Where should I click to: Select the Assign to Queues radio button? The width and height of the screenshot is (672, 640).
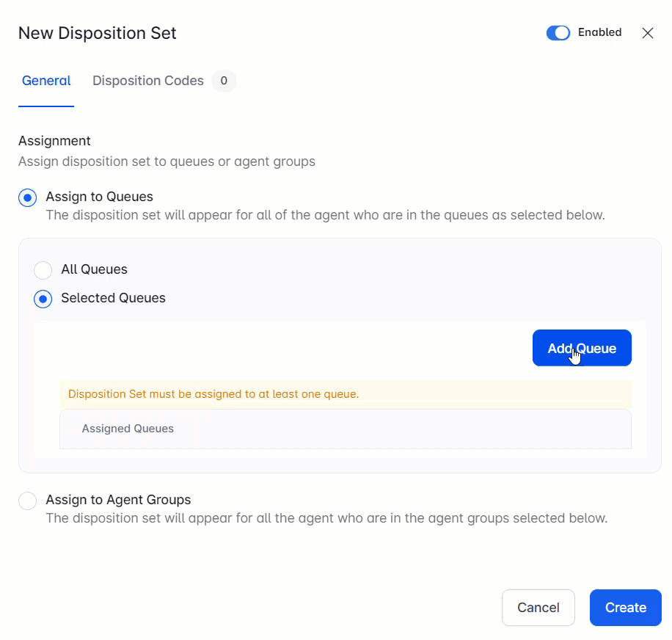[28, 197]
